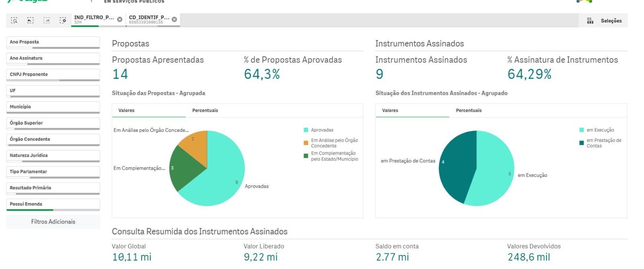This screenshot has height=269, width=644.
Task: Expand the Órgão Concedente filter
Action: coord(53,139)
